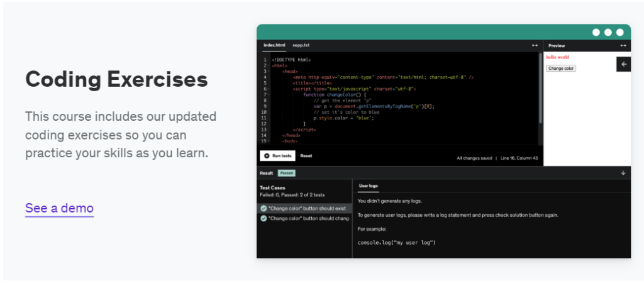Click the middle white window dot in title bar
This screenshot has width=644, height=283.
coord(608,33)
